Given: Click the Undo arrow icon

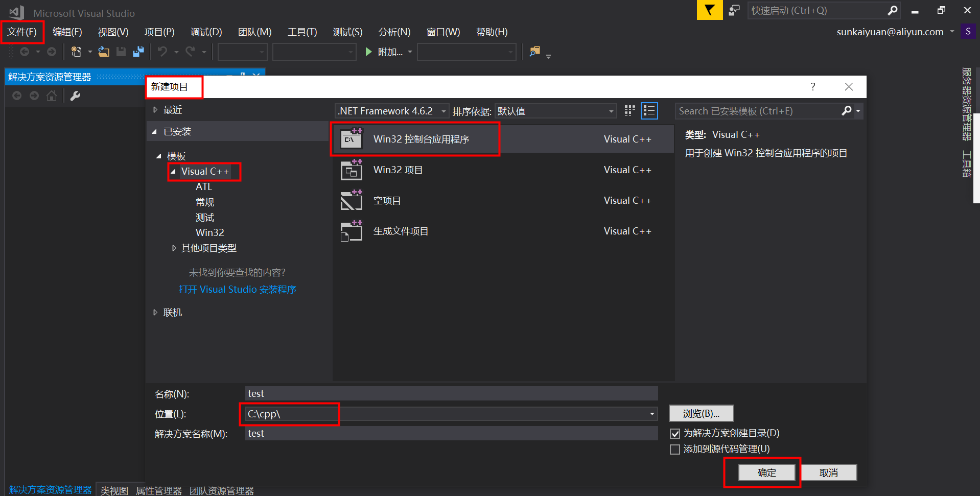Looking at the screenshot, I should coord(162,52).
